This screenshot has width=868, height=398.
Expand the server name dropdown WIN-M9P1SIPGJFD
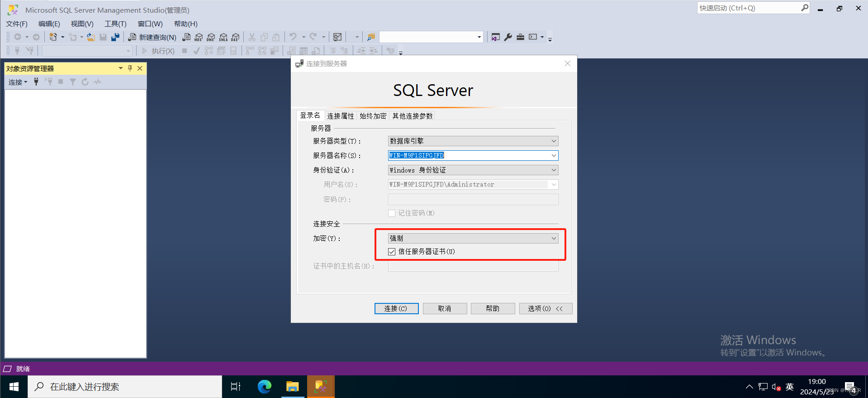554,156
